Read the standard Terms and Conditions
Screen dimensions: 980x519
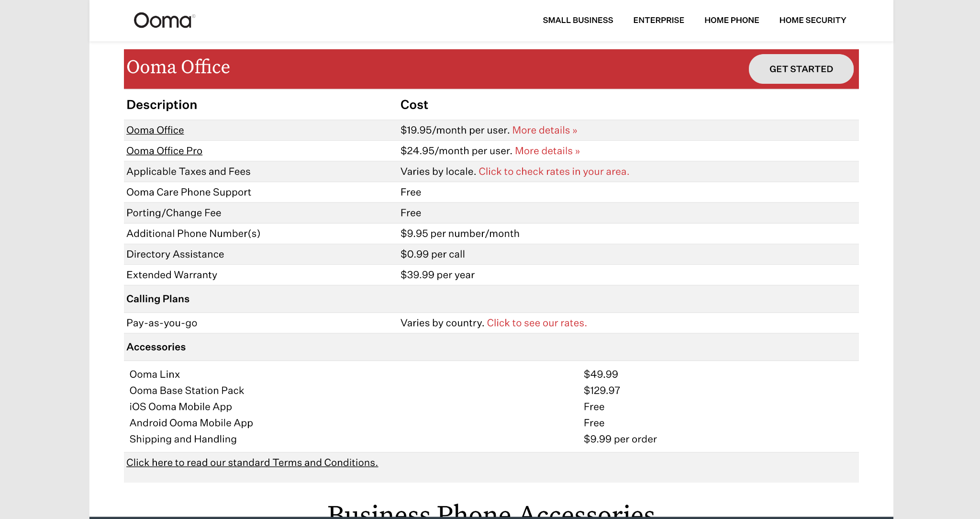(252, 463)
